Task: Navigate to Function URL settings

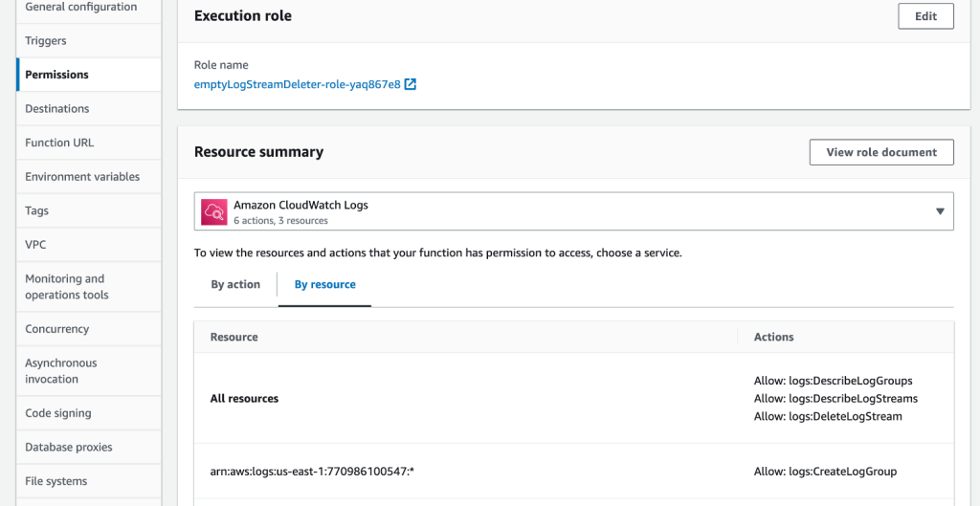Action: (x=59, y=143)
